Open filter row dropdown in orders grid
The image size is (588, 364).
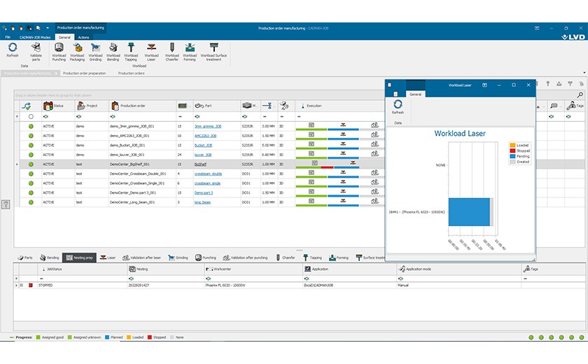pos(17,117)
